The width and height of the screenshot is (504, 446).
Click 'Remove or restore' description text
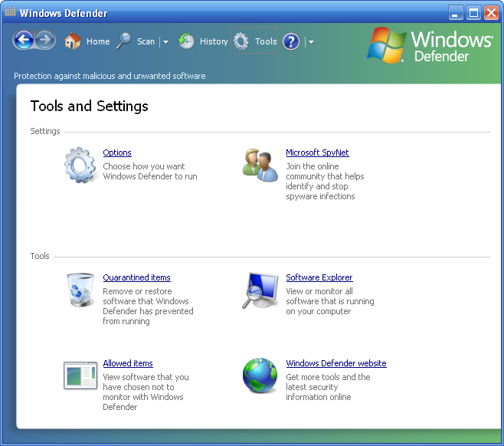click(x=137, y=291)
